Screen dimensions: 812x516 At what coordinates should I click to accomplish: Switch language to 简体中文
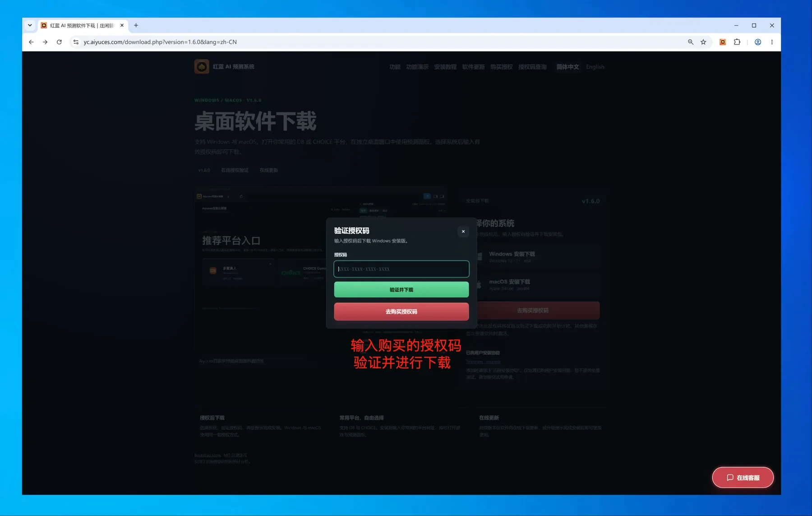click(567, 67)
